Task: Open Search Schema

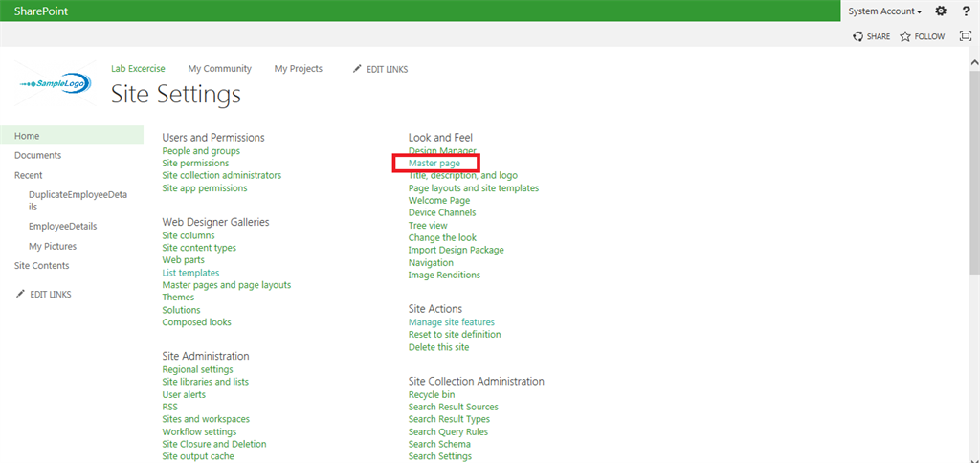Action: tap(440, 444)
